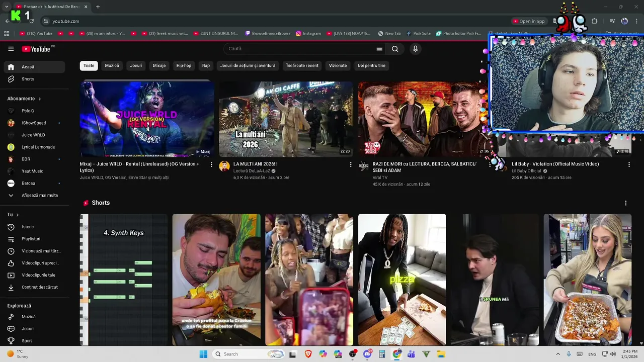Open the Lyrical Lemonade channel
Image resolution: width=644 pixels, height=362 pixels.
(34, 147)
